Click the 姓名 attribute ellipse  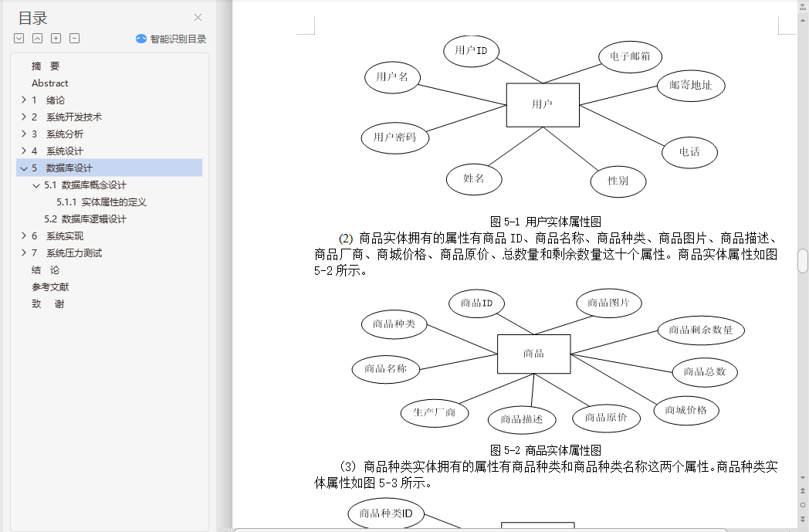474,179
